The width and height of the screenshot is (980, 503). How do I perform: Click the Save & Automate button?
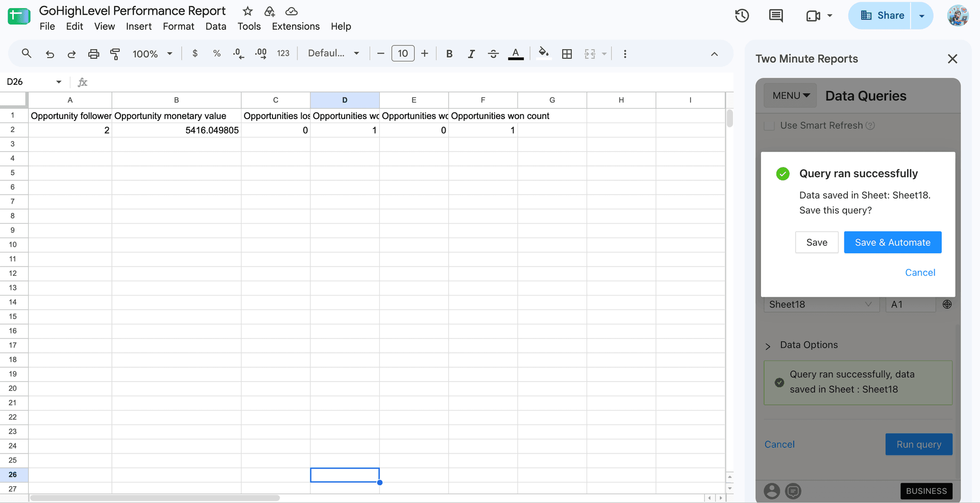893,243
